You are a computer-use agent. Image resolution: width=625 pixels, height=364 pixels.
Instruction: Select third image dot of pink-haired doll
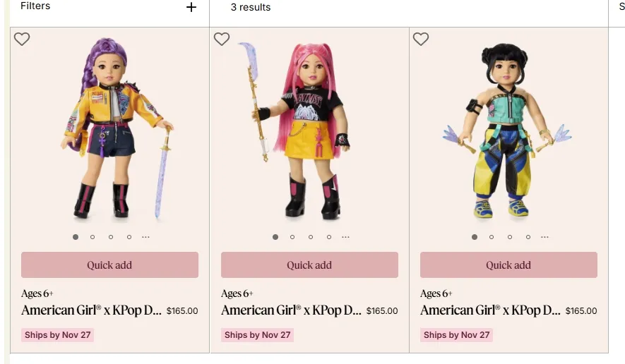coord(311,237)
